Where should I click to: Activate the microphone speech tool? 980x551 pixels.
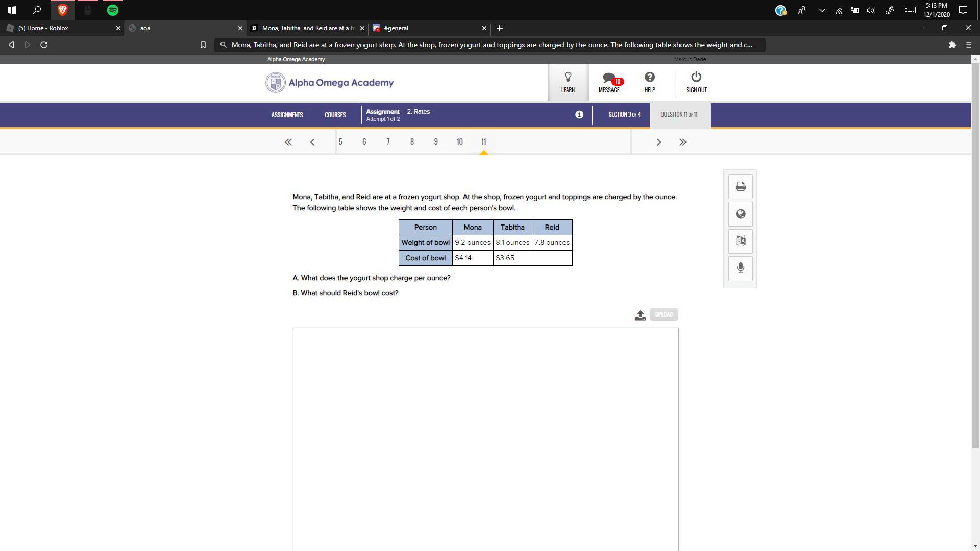tap(740, 268)
